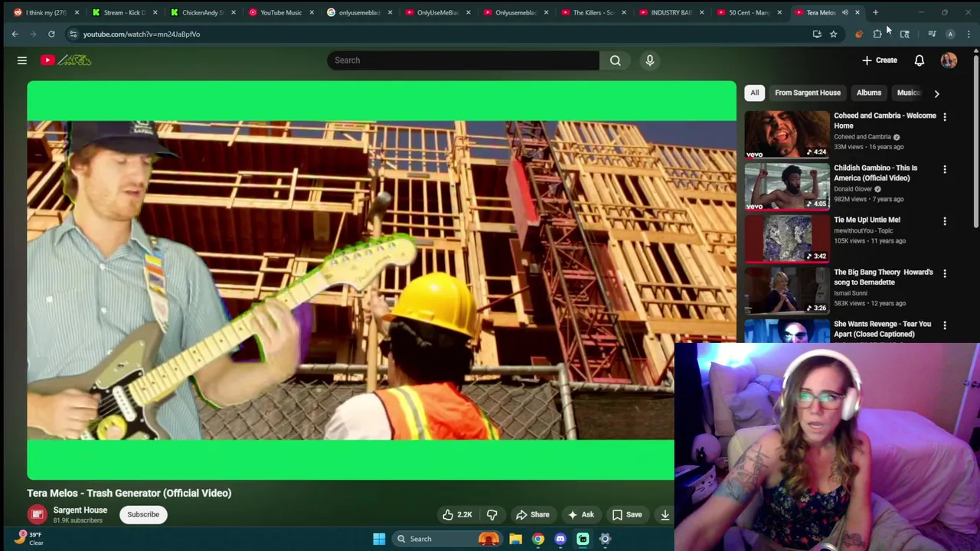Image resolution: width=980 pixels, height=551 pixels.
Task: Save the video to a playlist
Action: point(627,514)
